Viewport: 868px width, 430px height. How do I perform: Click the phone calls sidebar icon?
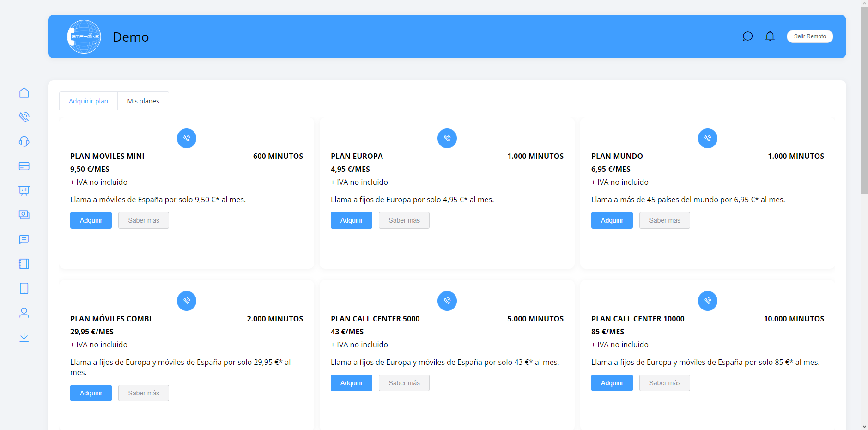click(24, 117)
